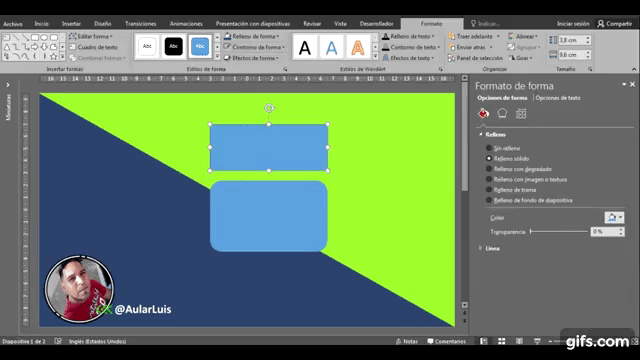Click the Transparencia slider track
This screenshot has width=640, height=360.
pyautogui.click(x=559, y=232)
